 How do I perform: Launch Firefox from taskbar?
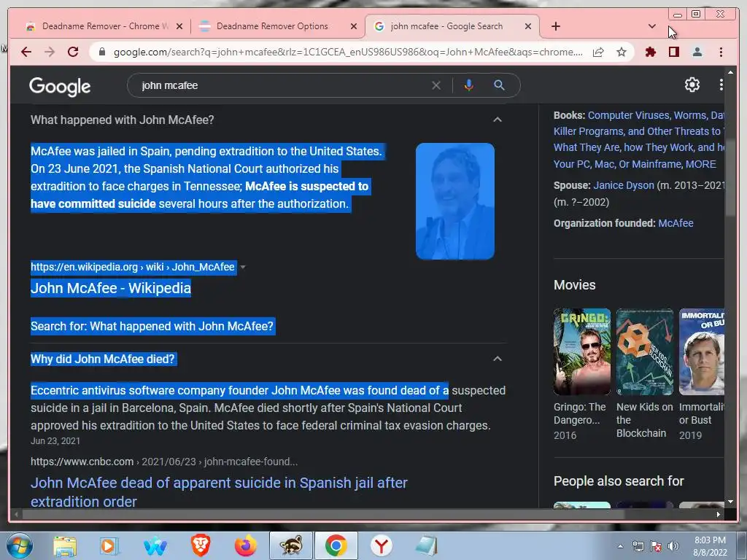pyautogui.click(x=245, y=545)
